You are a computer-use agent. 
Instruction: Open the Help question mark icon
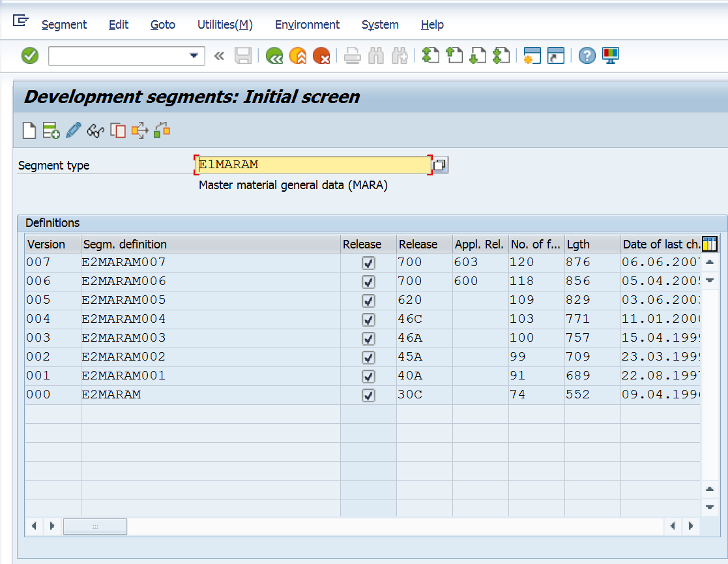tap(587, 56)
